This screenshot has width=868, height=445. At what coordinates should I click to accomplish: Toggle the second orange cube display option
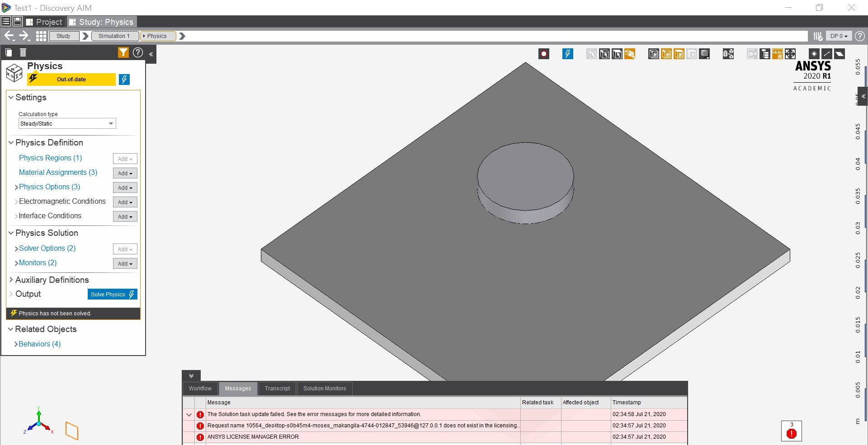click(x=679, y=54)
